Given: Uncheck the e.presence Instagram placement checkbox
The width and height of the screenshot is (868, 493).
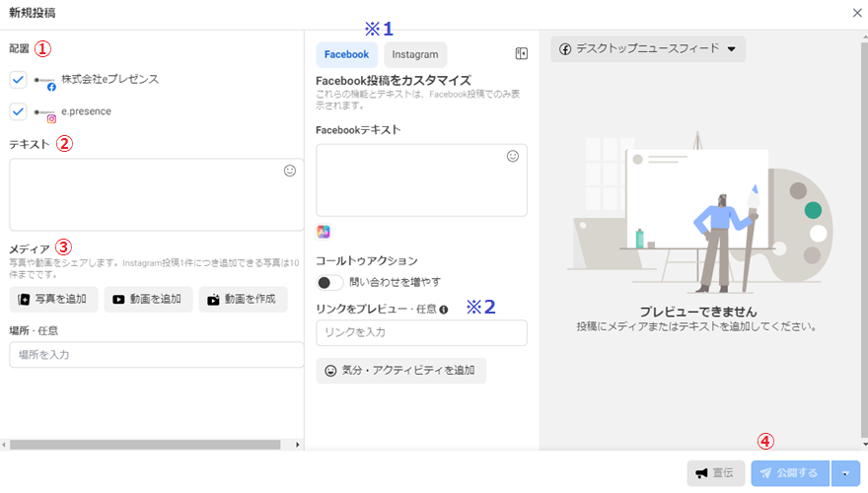Looking at the screenshot, I should click(x=18, y=111).
